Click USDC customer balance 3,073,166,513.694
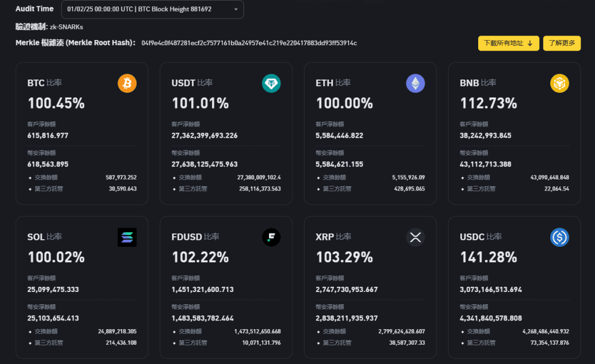This screenshot has width=595, height=364. point(491,289)
